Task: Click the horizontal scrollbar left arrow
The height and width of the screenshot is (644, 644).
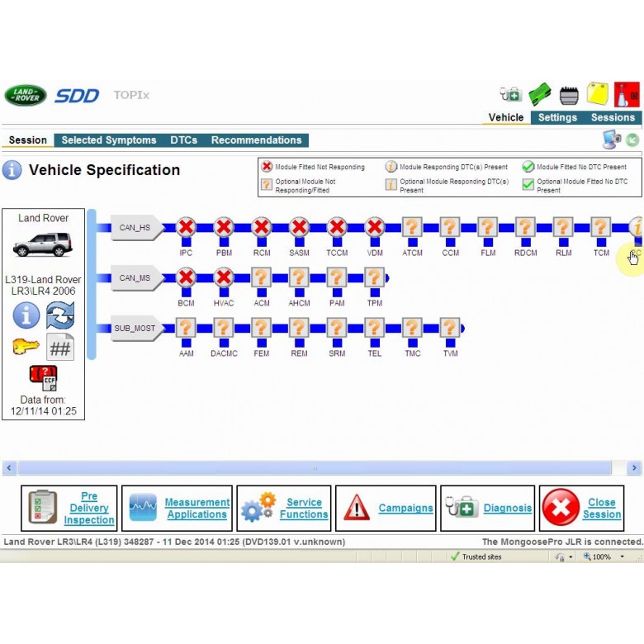Action: point(9,468)
